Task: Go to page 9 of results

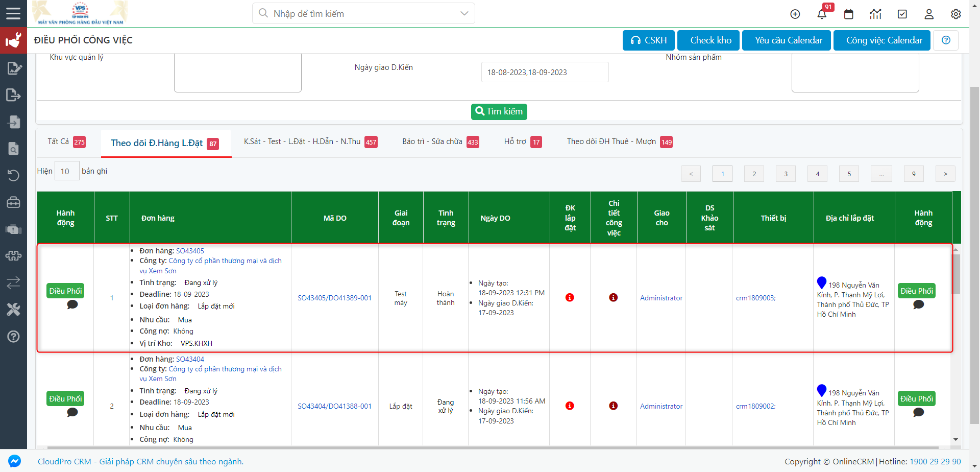Action: (914, 174)
